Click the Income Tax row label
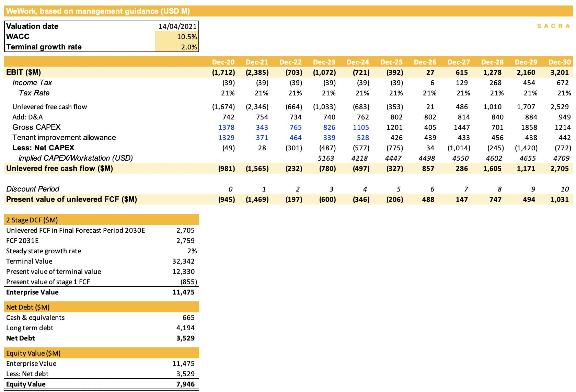576x392 pixels. click(32, 83)
